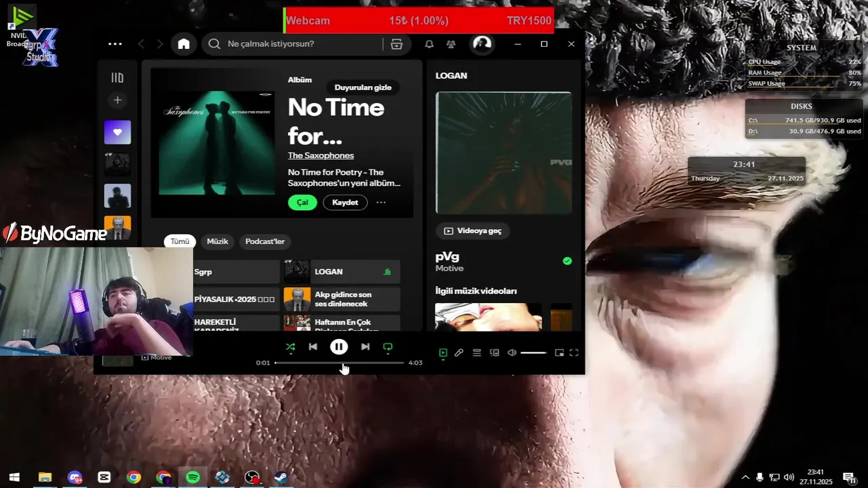Screen dimensions: 868x488
Task: Pause the current song
Action: click(339, 347)
